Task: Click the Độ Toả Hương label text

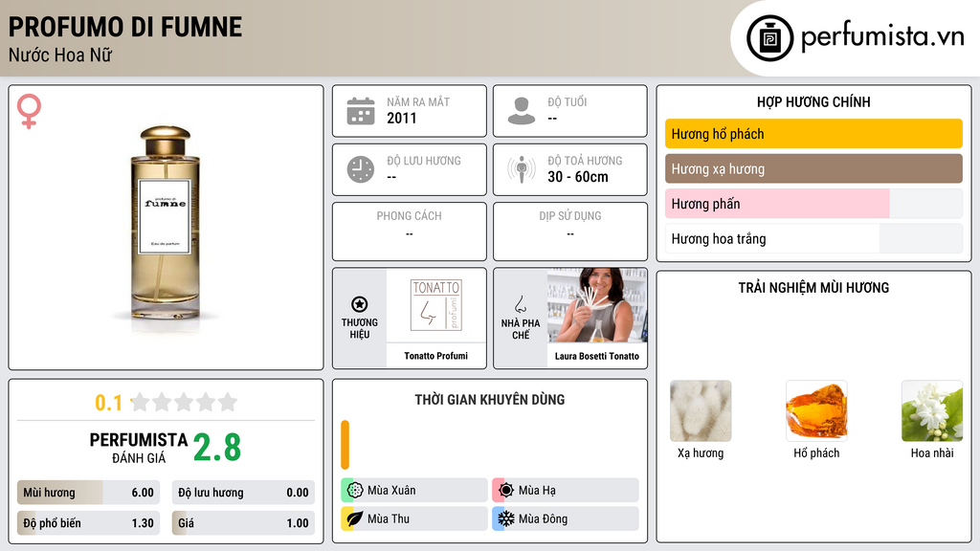Action: [585, 161]
